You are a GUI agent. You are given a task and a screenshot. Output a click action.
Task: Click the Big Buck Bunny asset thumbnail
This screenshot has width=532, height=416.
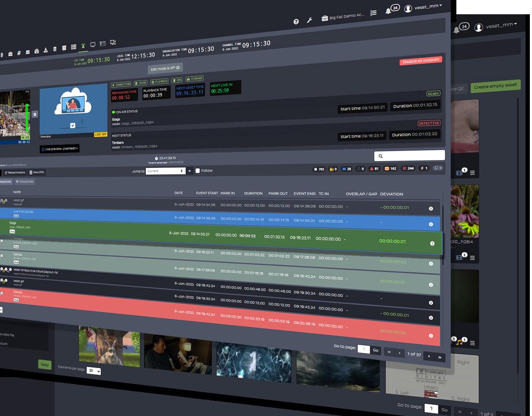(109, 347)
